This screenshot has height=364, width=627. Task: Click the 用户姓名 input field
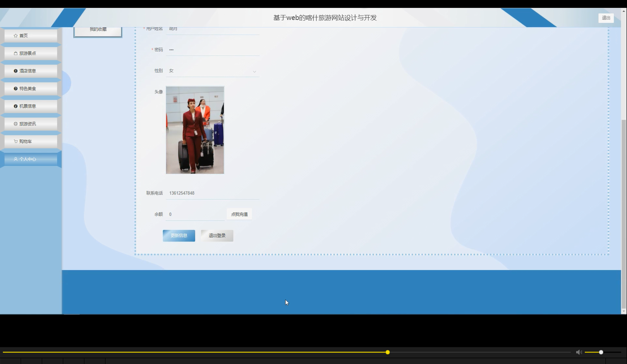pos(213,30)
